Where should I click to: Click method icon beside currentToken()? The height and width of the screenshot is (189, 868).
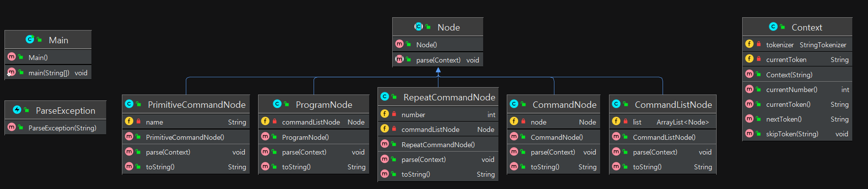750,104
